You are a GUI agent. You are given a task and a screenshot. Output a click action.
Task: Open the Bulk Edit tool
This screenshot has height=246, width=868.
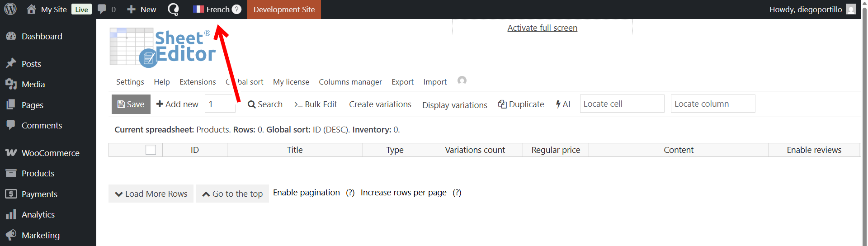316,104
